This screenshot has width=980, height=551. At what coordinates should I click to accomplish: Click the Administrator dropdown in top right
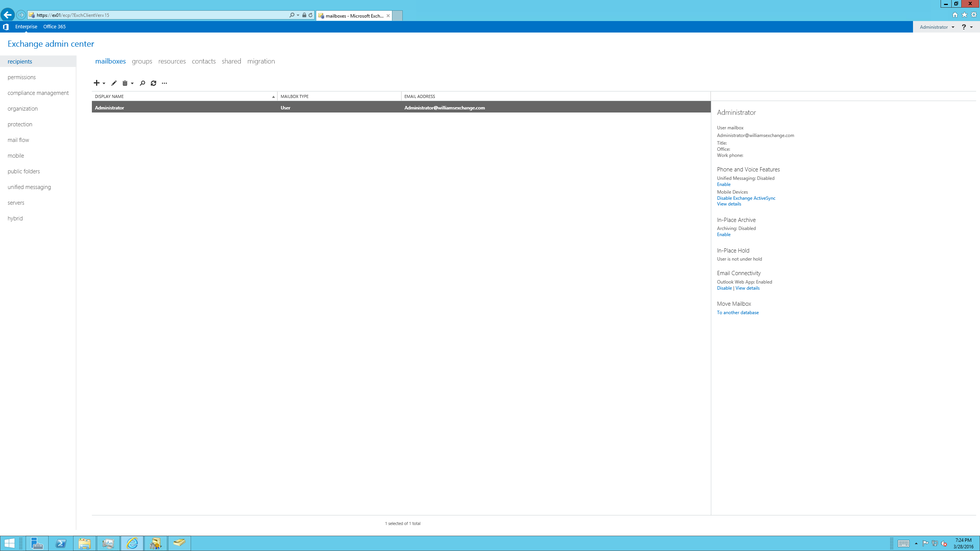(937, 27)
